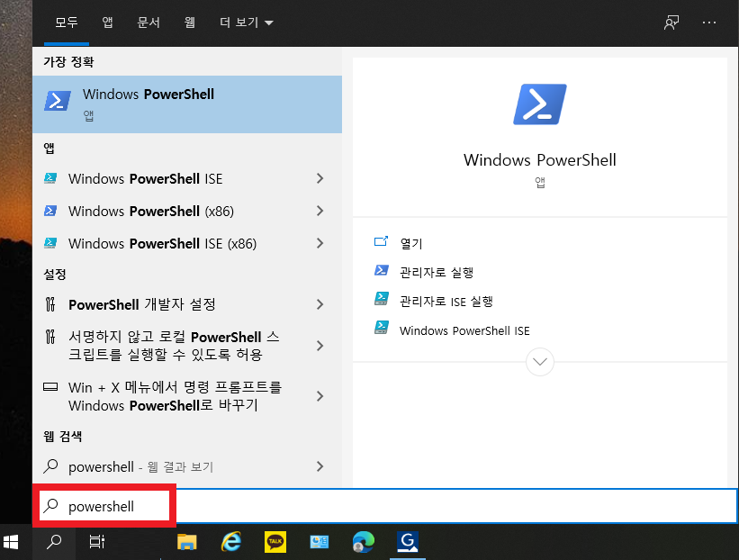The width and height of the screenshot is (739, 560).
Task: Expand arrow for Windows PowerShell ISE
Action: 320,178
